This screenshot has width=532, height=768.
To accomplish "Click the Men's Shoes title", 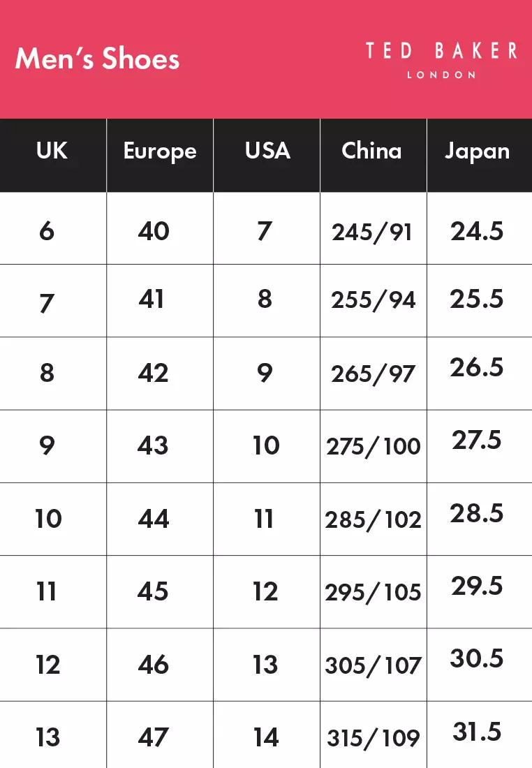I will (98, 59).
